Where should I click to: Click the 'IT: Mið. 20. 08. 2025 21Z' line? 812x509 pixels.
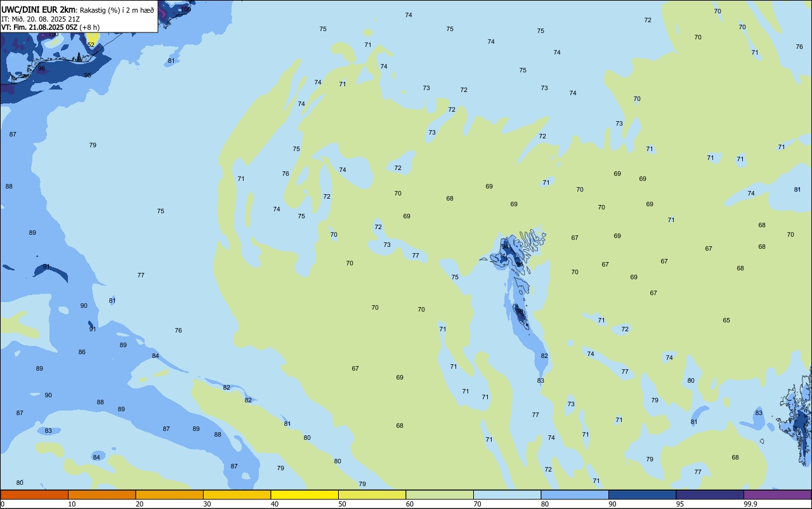[41, 19]
